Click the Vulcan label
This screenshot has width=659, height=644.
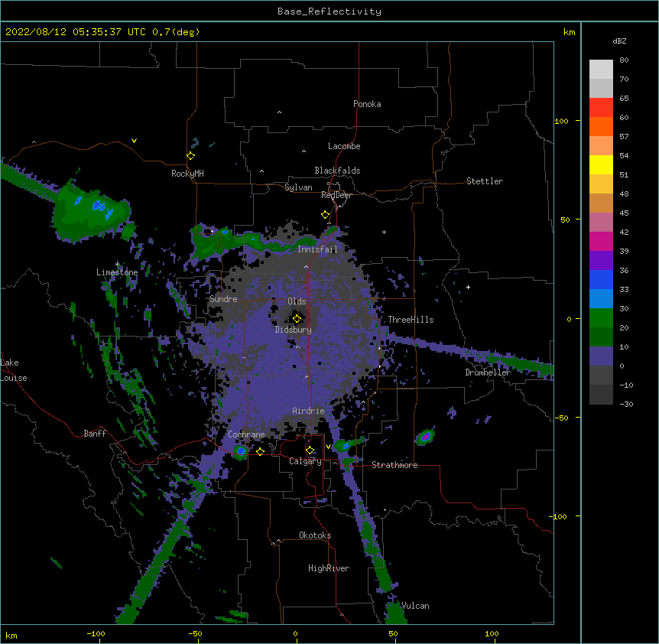click(x=415, y=606)
